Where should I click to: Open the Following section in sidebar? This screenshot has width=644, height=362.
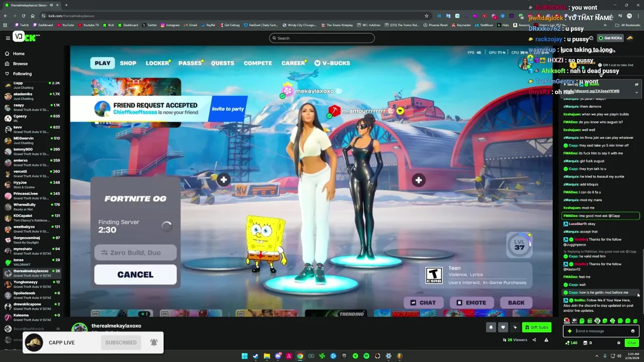18,74
